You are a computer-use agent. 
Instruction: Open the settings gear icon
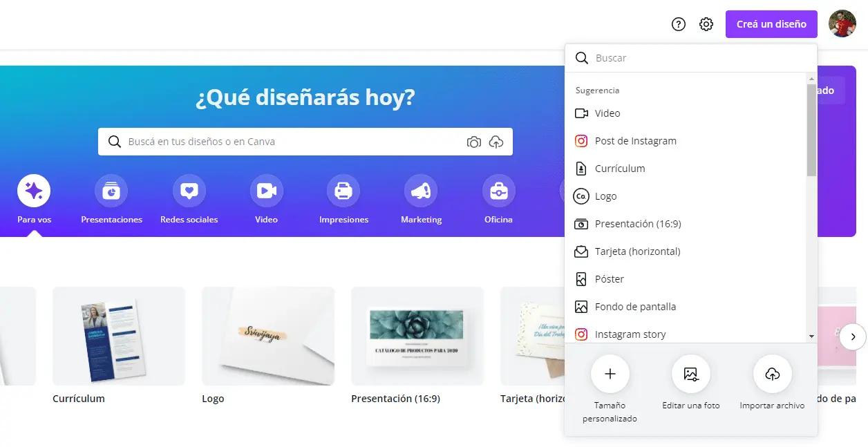[706, 24]
